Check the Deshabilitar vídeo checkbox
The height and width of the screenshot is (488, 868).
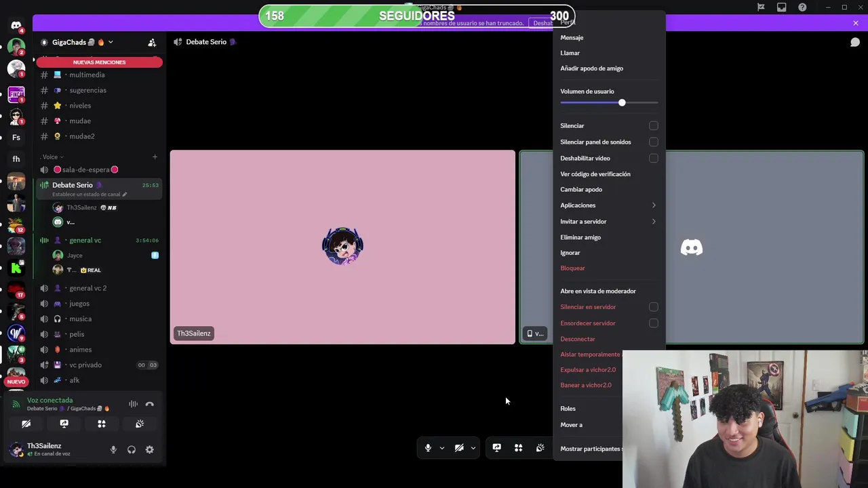point(654,159)
